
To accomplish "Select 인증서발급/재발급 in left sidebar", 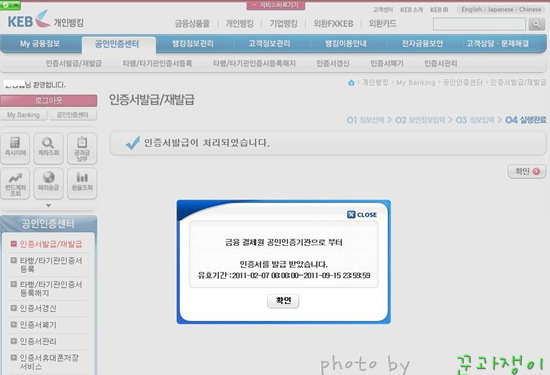I will pos(51,244).
